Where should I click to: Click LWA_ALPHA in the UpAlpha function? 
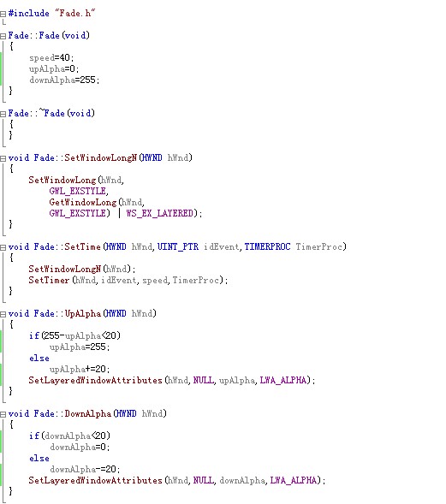283,380
